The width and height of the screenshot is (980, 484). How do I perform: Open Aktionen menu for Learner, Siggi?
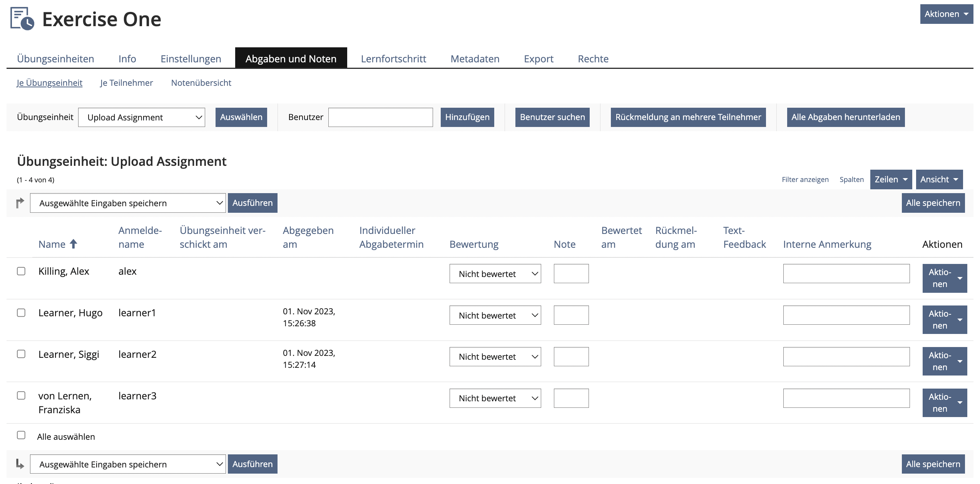(x=944, y=361)
